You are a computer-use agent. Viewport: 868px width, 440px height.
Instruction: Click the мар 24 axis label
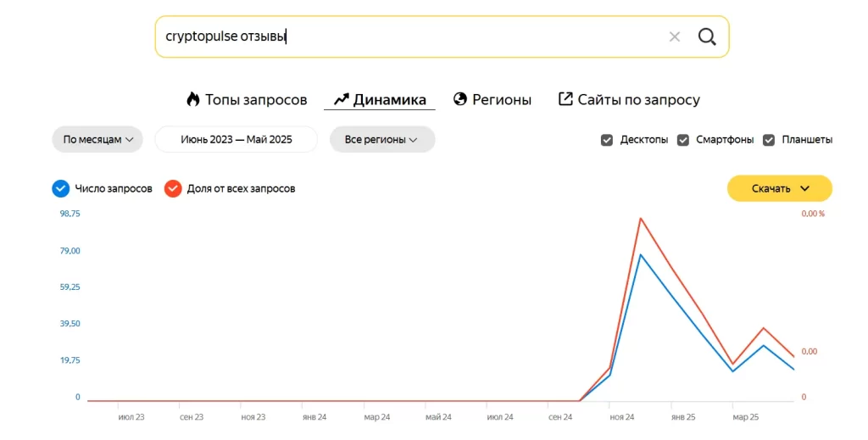pyautogui.click(x=377, y=417)
